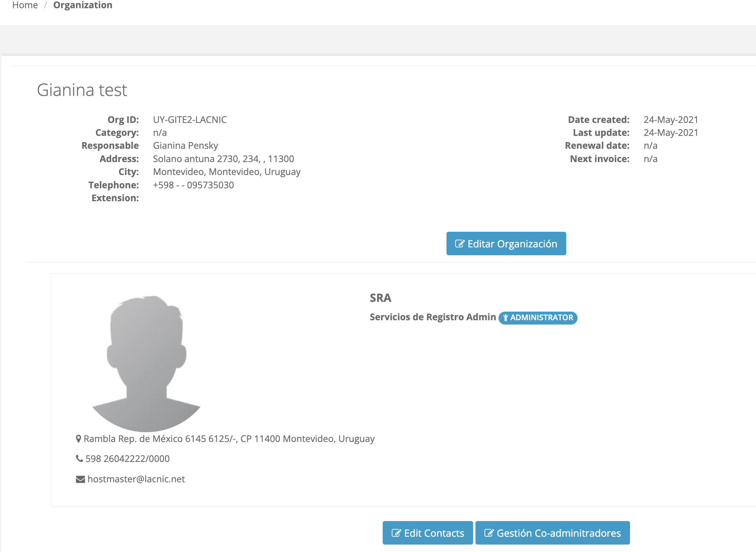Click the hostmaster@lacnic.net email address
Viewport: 756px width, 552px height.
point(136,479)
